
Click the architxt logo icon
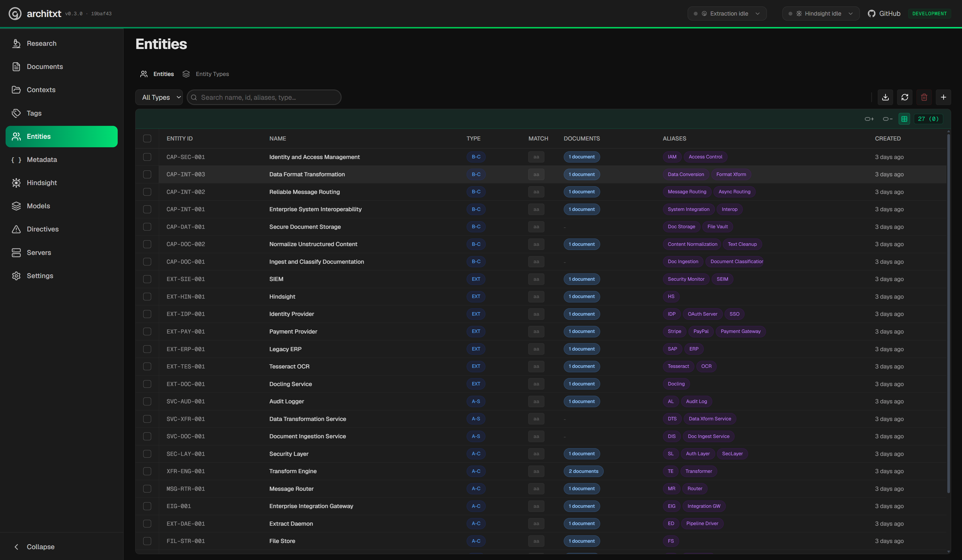pos(15,14)
